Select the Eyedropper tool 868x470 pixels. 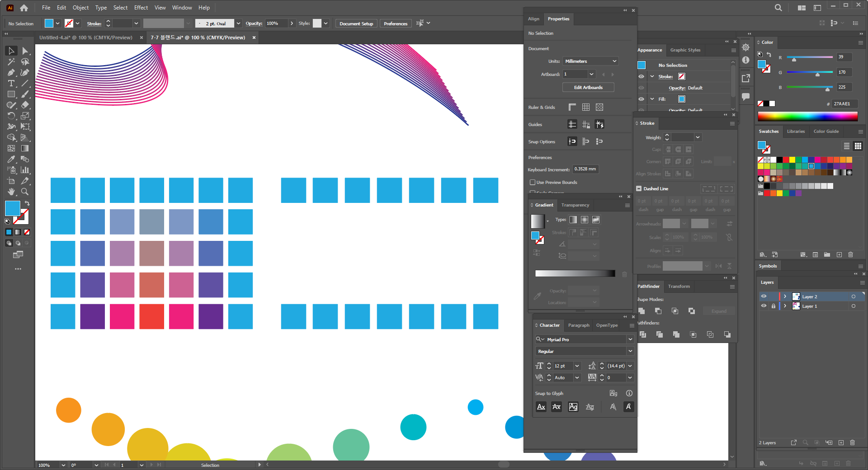(x=11, y=160)
